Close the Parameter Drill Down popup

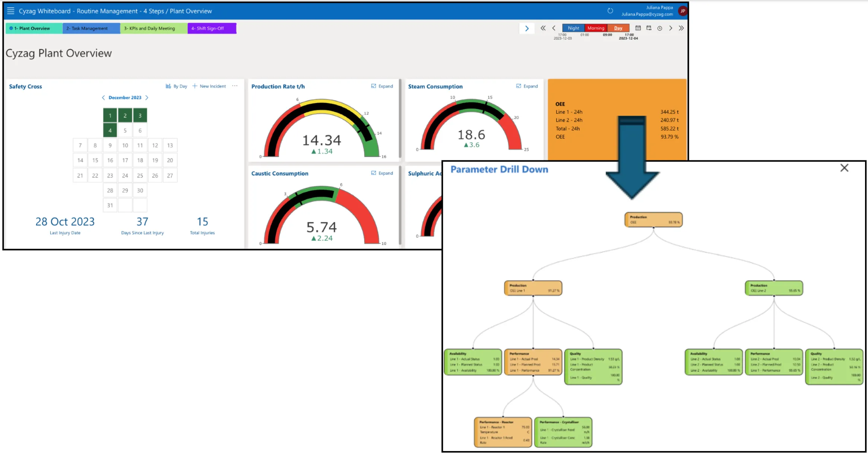844,168
